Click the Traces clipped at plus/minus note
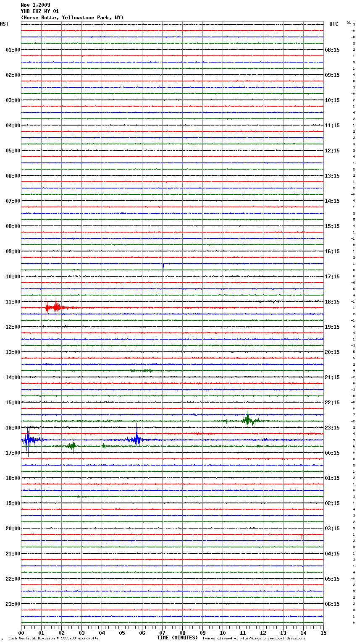Viewport: 357px width, 644px height. [254, 638]
